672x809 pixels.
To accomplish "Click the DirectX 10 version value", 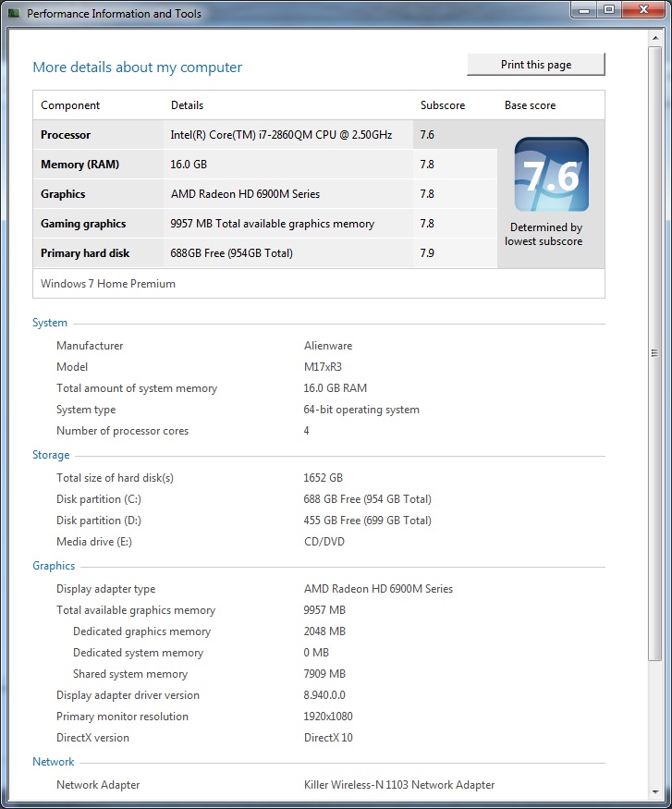I will coord(328,738).
